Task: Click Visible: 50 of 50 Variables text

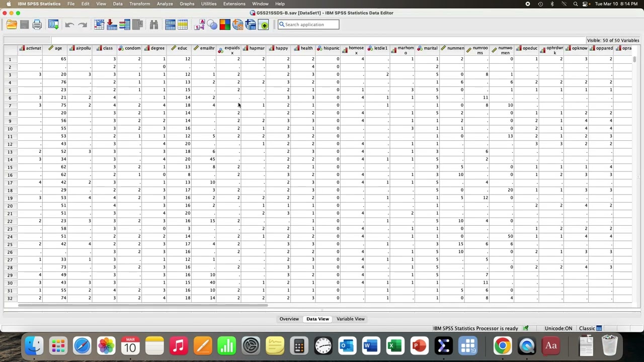Action: pyautogui.click(x=613, y=40)
